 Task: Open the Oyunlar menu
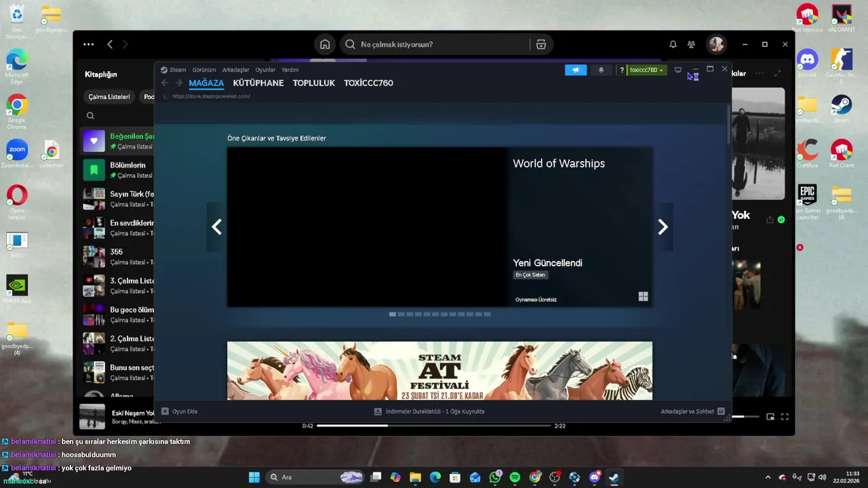pyautogui.click(x=265, y=70)
